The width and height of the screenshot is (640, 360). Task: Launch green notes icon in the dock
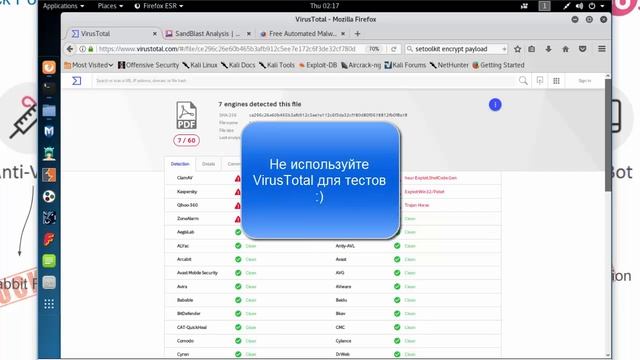[49, 261]
